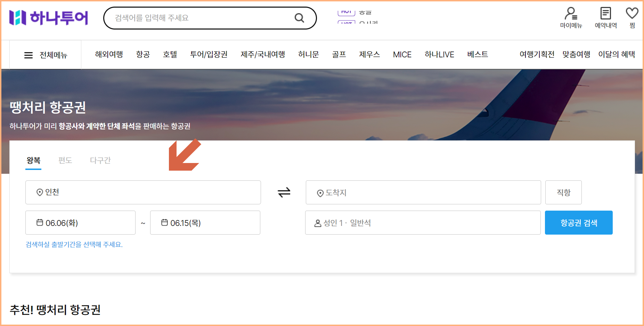The height and width of the screenshot is (326, 644).
Task: Open 예약내역 document icon
Action: click(606, 13)
